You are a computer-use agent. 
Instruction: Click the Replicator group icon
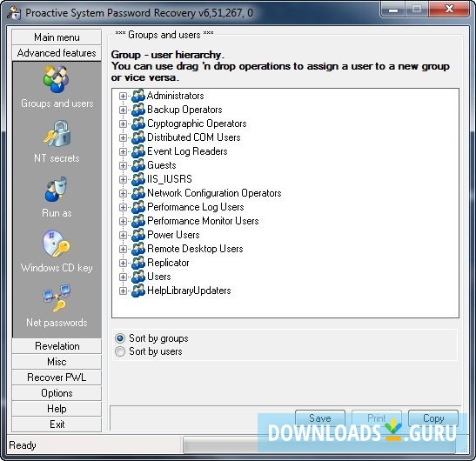pos(138,264)
